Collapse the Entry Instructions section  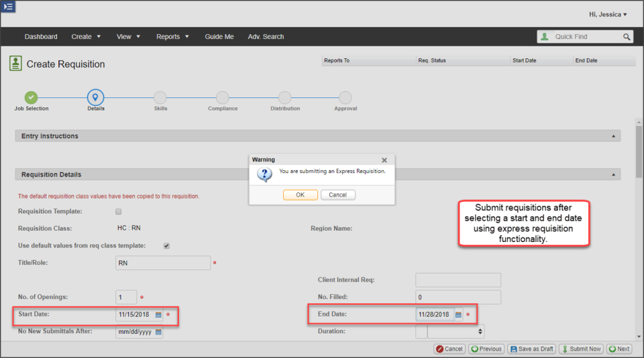(x=613, y=136)
